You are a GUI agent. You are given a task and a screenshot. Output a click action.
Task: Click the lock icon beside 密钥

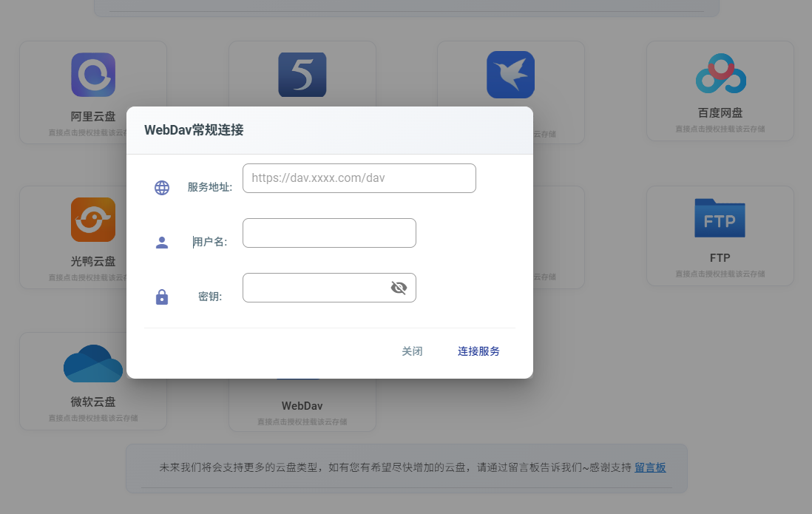162,297
